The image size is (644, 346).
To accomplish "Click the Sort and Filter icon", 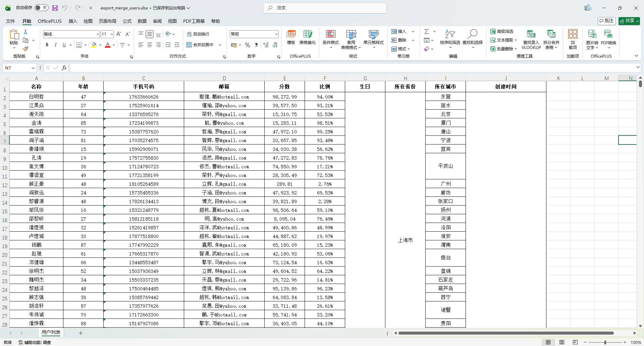I will [450, 34].
